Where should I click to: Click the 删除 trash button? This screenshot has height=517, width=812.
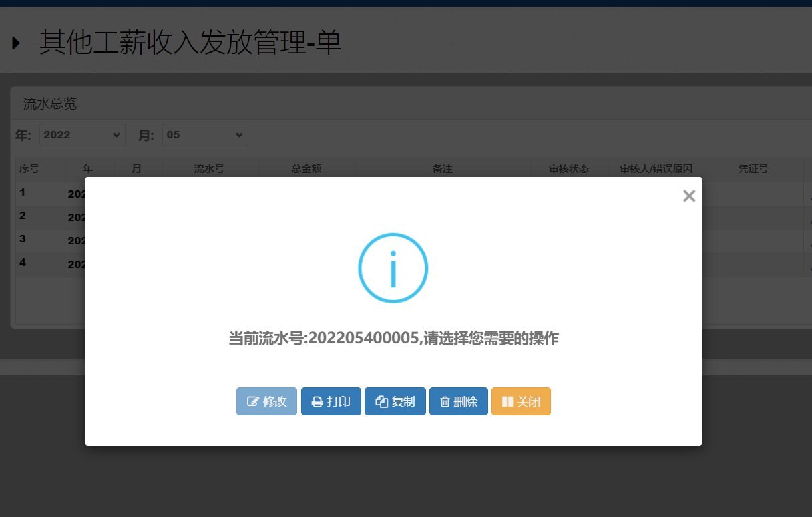tap(458, 401)
